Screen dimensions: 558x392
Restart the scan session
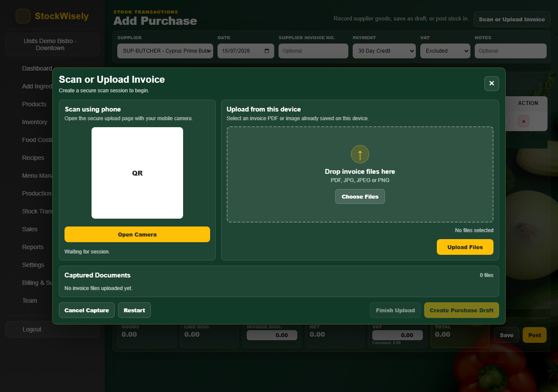pos(134,310)
